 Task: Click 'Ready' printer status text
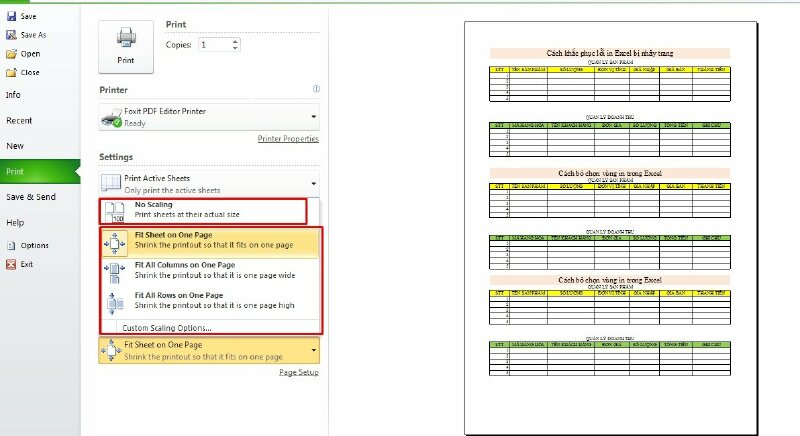pyautogui.click(x=135, y=123)
